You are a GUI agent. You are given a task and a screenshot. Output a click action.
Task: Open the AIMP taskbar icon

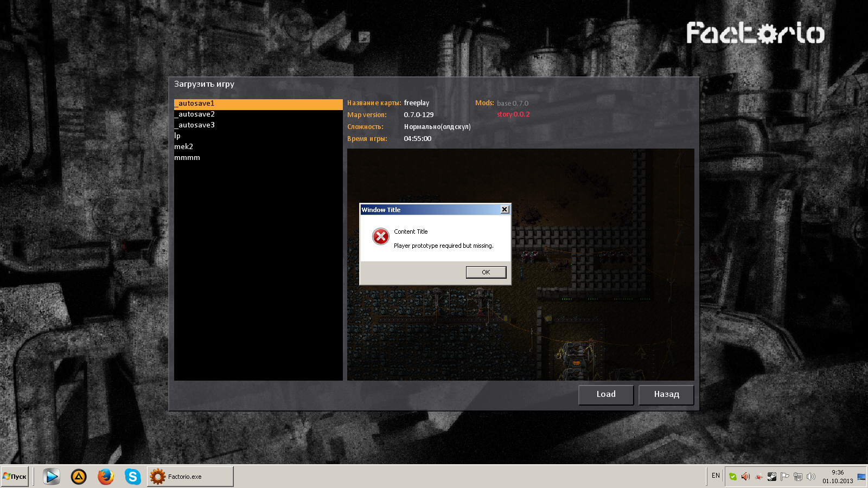pos(79,477)
